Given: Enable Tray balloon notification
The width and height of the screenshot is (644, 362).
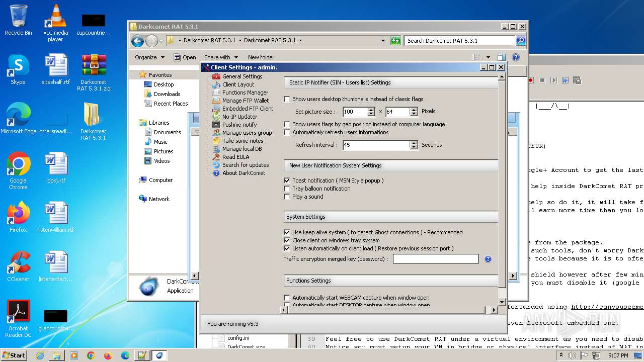Looking at the screenshot, I should [287, 189].
